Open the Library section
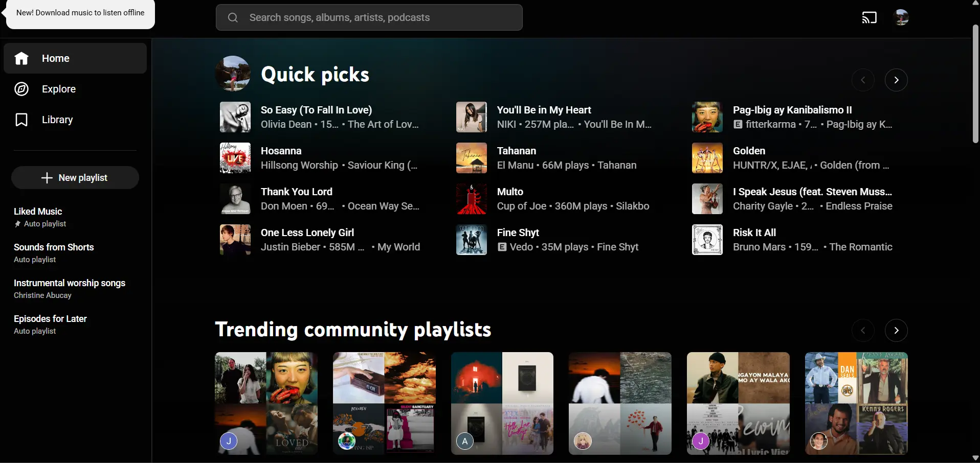980x463 pixels. (75, 120)
